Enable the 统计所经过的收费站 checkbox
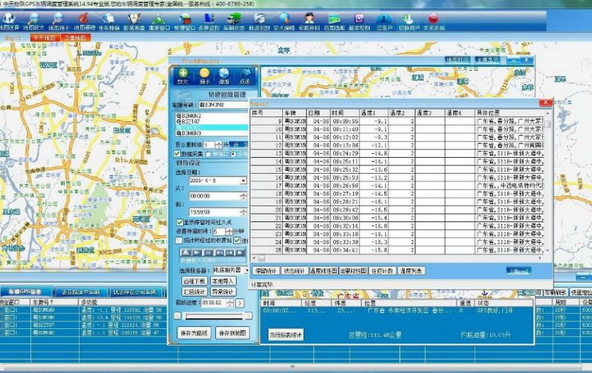The height and width of the screenshot is (373, 592). coord(179,240)
